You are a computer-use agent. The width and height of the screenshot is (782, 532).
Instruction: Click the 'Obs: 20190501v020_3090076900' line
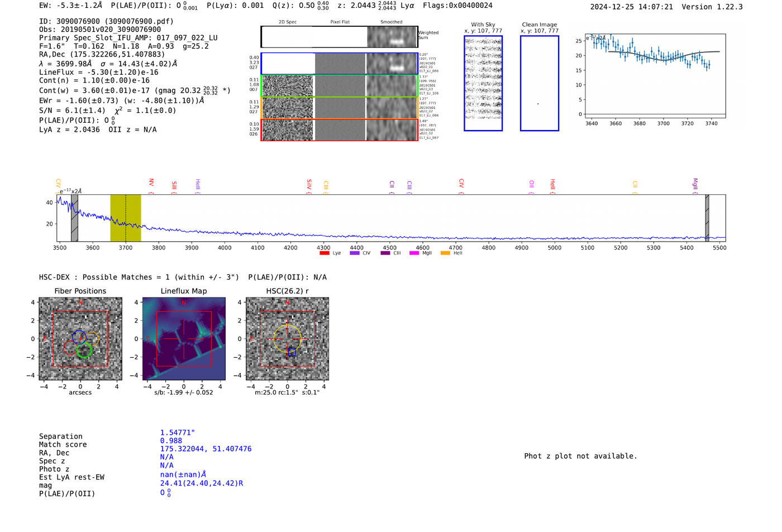click(100, 30)
